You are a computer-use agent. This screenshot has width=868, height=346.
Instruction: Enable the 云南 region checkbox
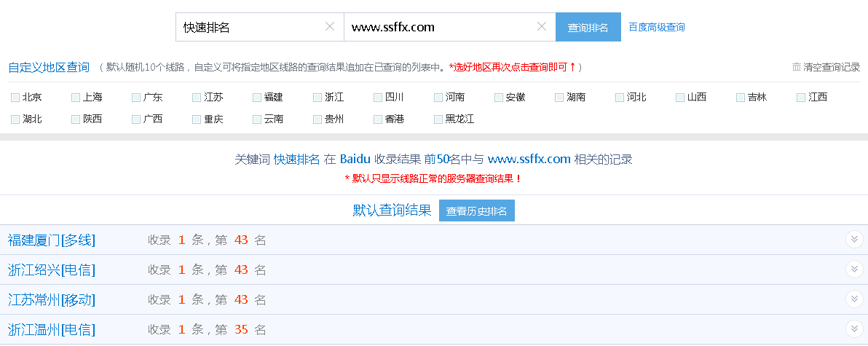coord(257,119)
